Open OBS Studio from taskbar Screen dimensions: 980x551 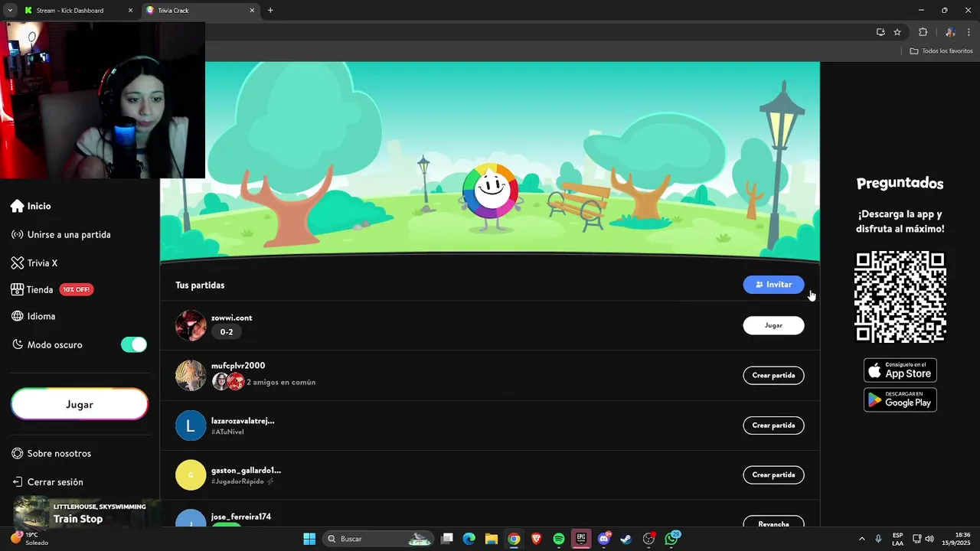[x=649, y=539]
